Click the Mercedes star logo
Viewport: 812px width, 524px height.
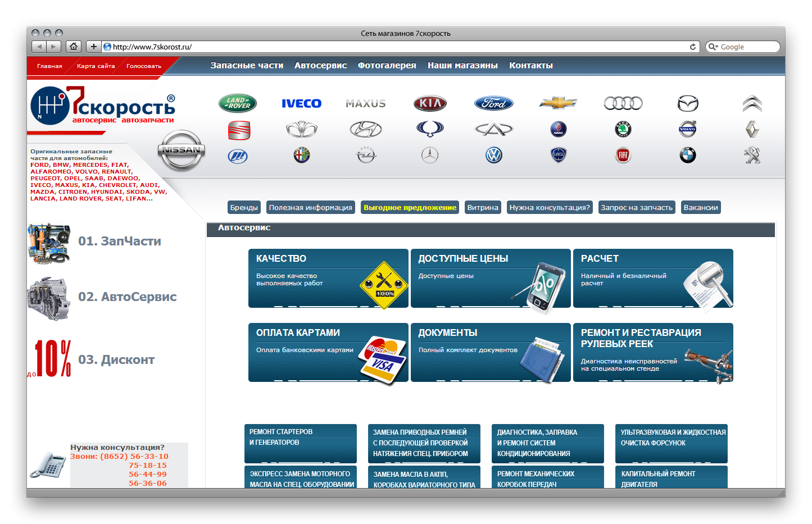(x=430, y=155)
